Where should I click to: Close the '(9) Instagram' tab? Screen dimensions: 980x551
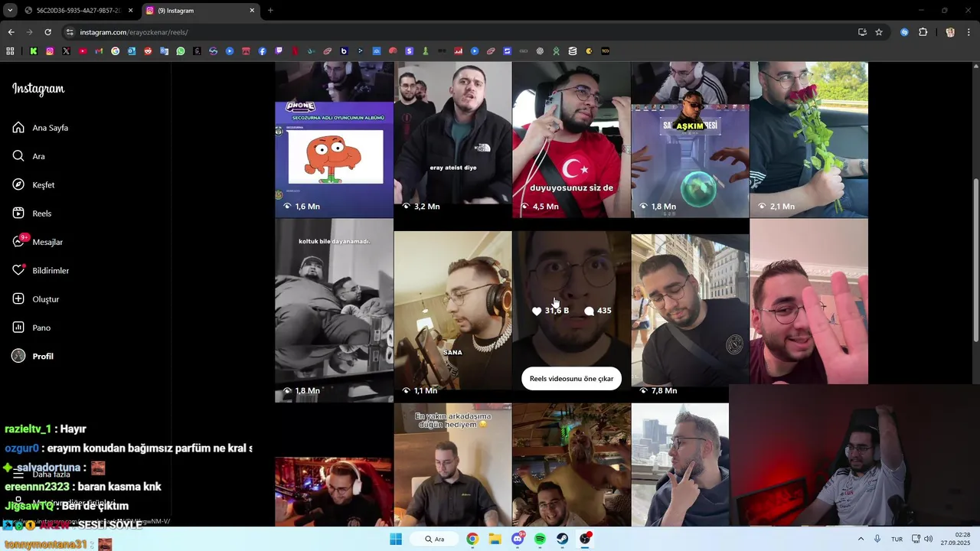252,11
